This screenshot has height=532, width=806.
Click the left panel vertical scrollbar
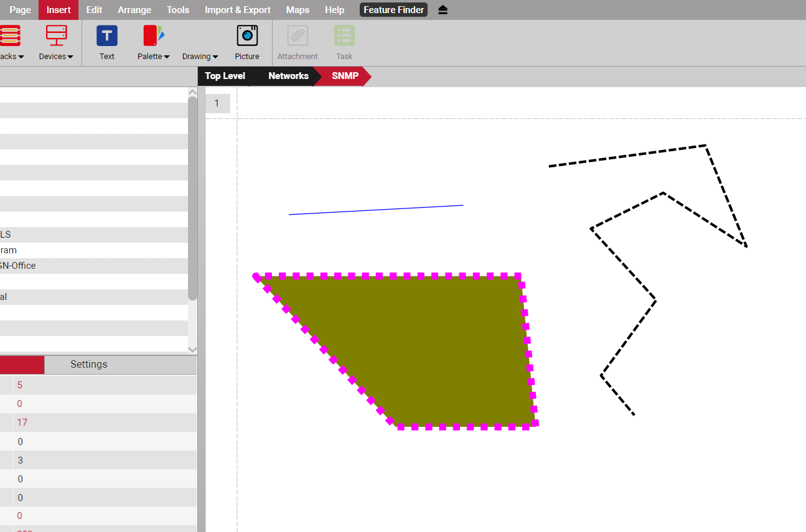192,199
